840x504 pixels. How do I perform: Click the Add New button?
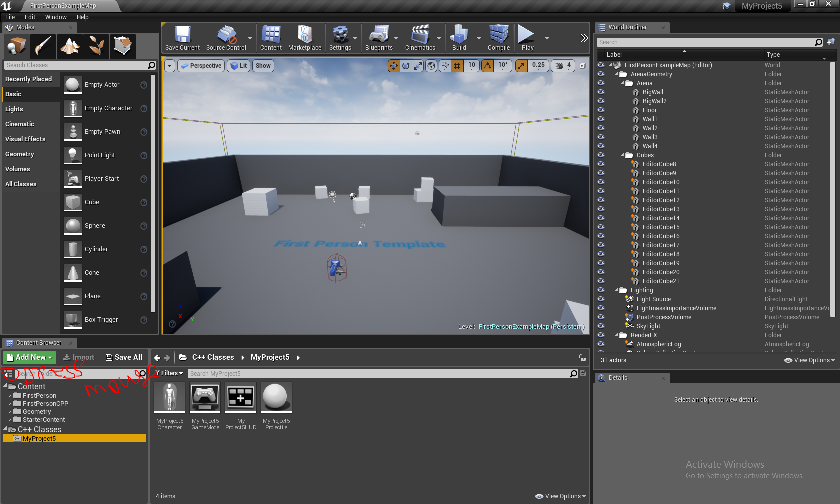30,357
